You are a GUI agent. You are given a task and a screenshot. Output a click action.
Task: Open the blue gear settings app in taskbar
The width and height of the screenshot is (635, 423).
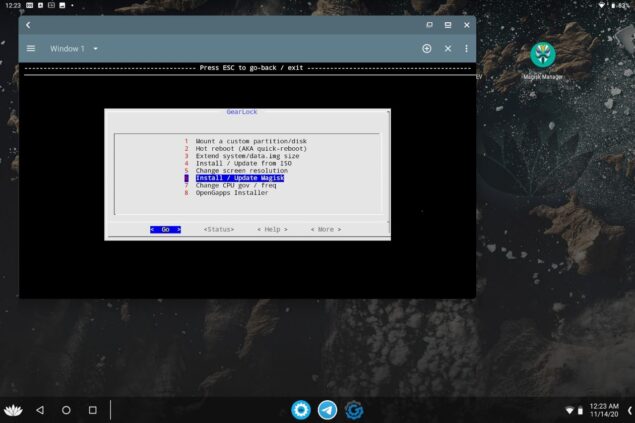pyautogui.click(x=300, y=410)
